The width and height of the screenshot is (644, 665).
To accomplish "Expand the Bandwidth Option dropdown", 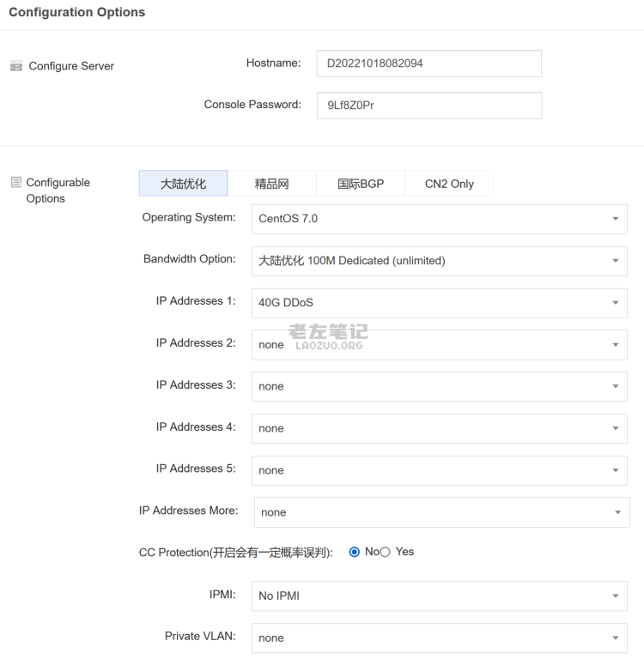I will point(439,261).
